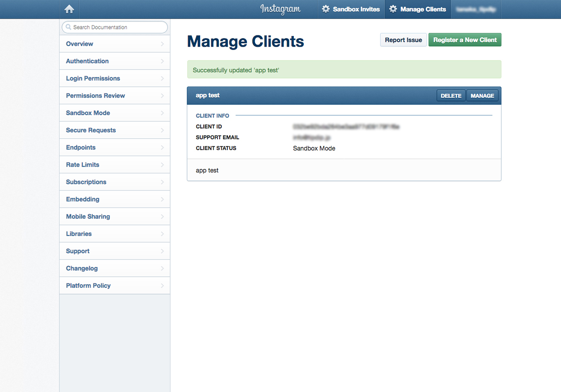Click the 'CLIENT INFO' section label
Screen dimensions: 561x392
pyautogui.click(x=212, y=116)
